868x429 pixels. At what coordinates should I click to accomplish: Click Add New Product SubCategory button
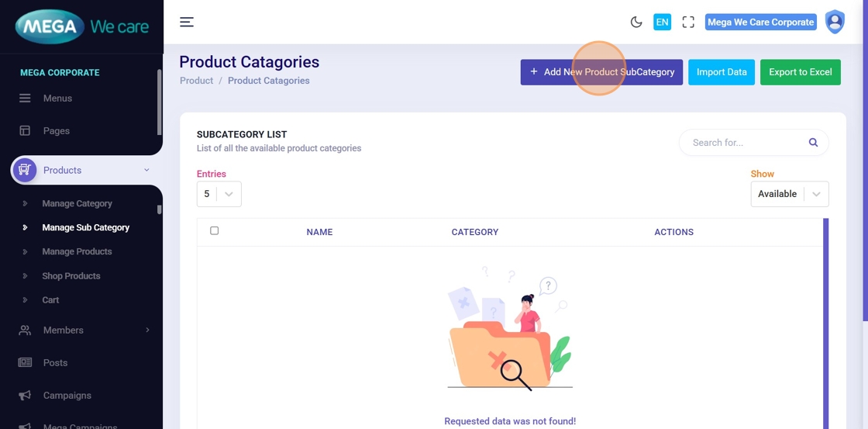[x=601, y=72]
